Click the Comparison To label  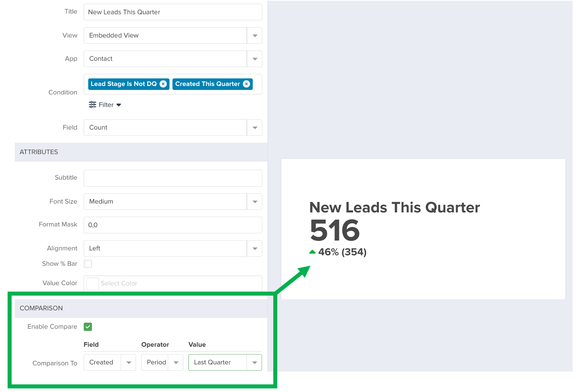coord(55,363)
